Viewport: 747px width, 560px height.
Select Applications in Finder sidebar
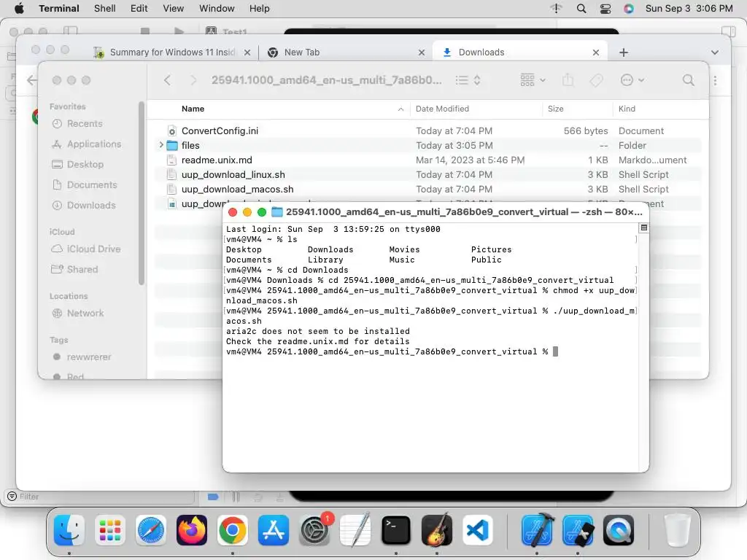[94, 144]
